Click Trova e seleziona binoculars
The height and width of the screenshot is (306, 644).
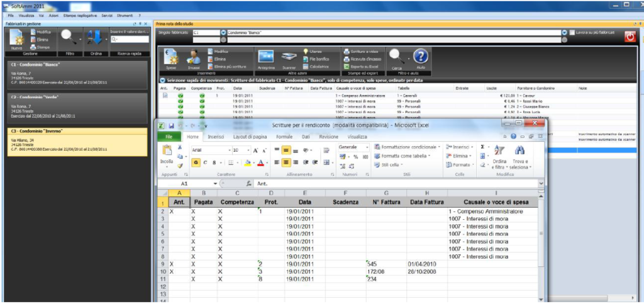[x=519, y=156]
